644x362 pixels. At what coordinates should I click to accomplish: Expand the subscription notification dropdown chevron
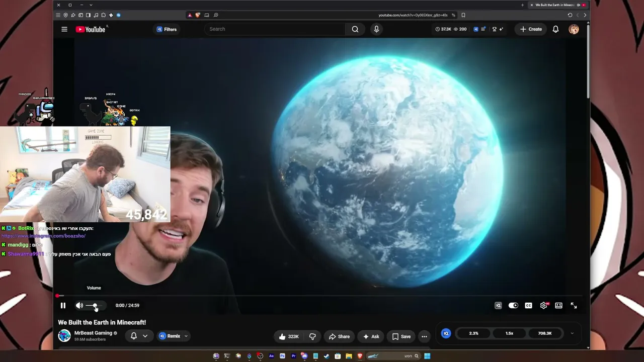pyautogui.click(x=145, y=336)
